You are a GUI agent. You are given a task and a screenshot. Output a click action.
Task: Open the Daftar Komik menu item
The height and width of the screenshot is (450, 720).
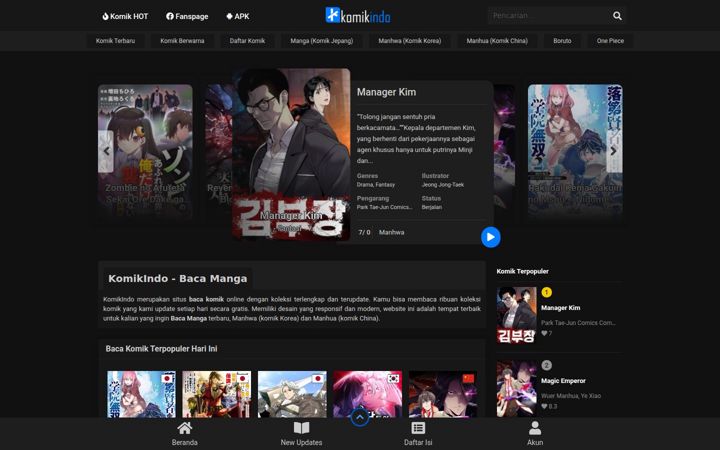[247, 41]
